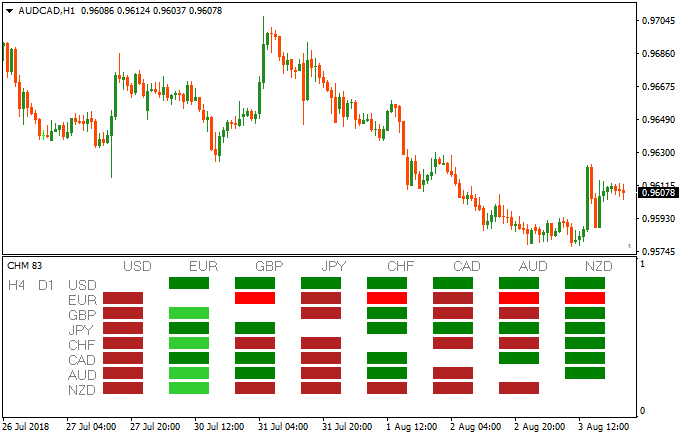
Task: Select the JPY column header
Action: tap(335, 266)
